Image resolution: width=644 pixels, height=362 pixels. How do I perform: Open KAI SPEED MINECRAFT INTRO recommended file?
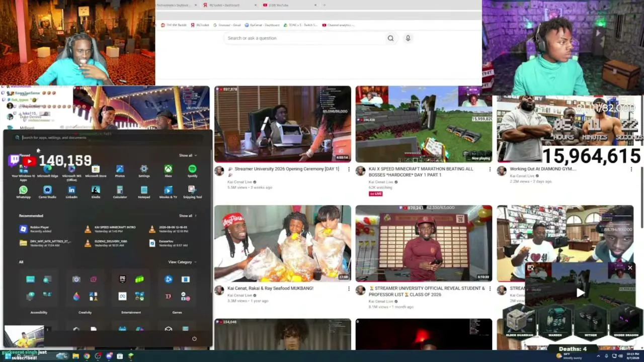click(x=111, y=229)
